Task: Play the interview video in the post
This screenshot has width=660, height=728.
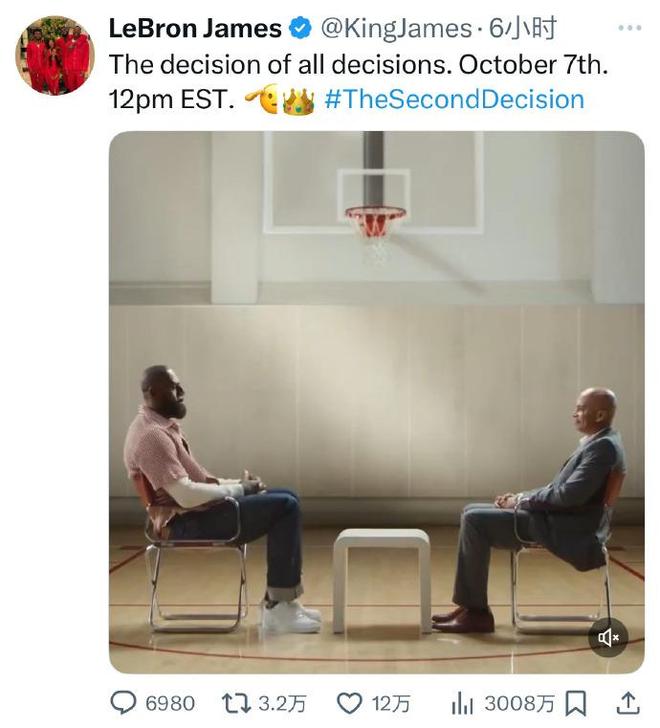Action: [376, 400]
